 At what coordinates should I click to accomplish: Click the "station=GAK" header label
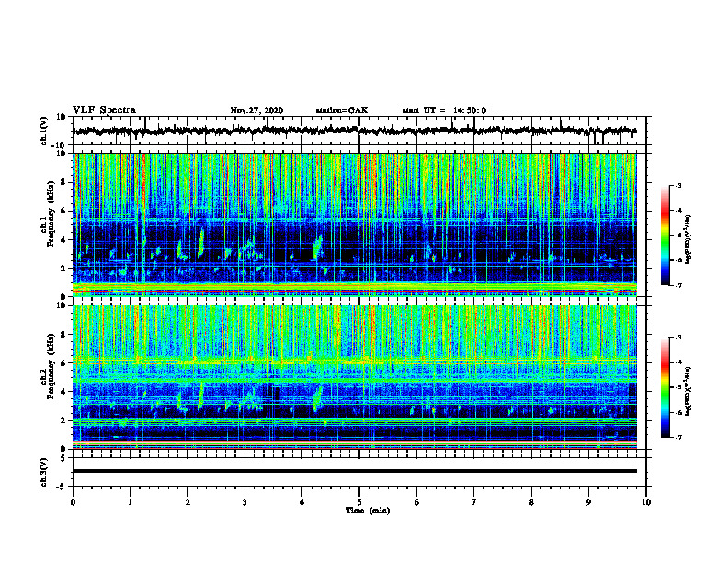342,110
